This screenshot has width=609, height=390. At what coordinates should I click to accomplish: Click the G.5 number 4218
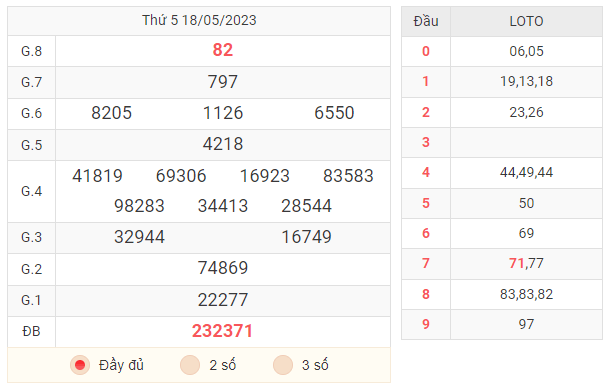pos(223,144)
